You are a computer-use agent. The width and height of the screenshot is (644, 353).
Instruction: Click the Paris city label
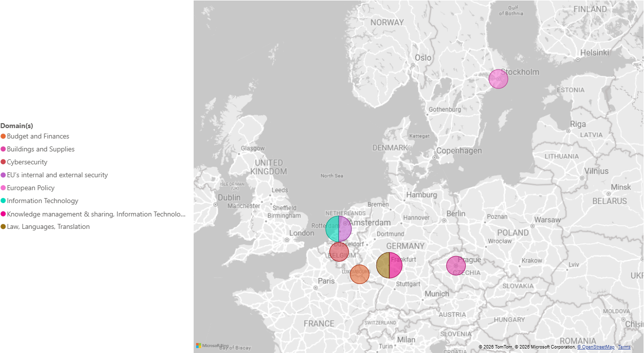click(x=326, y=281)
